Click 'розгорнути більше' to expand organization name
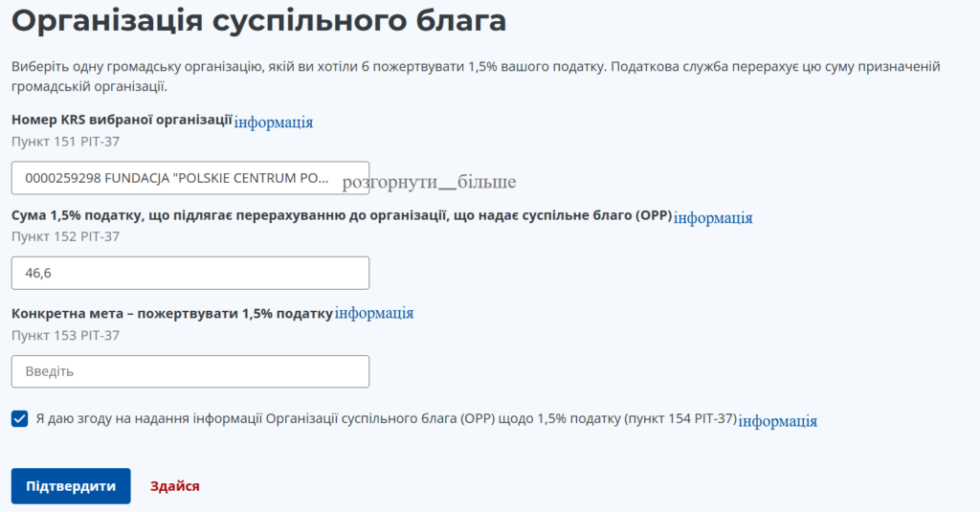Viewport: 980px width, 512px height. point(429,182)
